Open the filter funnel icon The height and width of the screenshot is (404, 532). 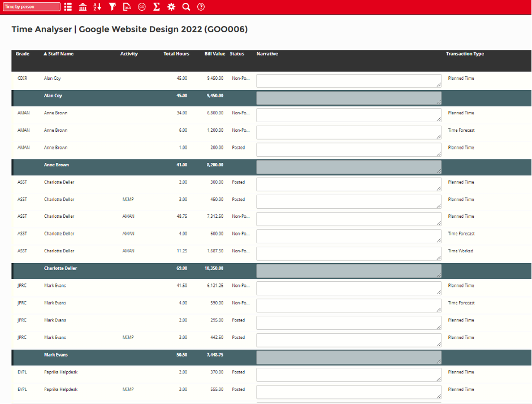[x=113, y=7]
